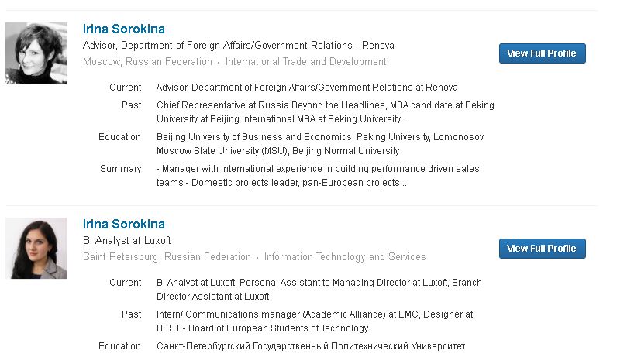This screenshot has height=364, width=641.
Task: Open the Renova advisor Irina Sorokina name link
Action: click(x=124, y=29)
